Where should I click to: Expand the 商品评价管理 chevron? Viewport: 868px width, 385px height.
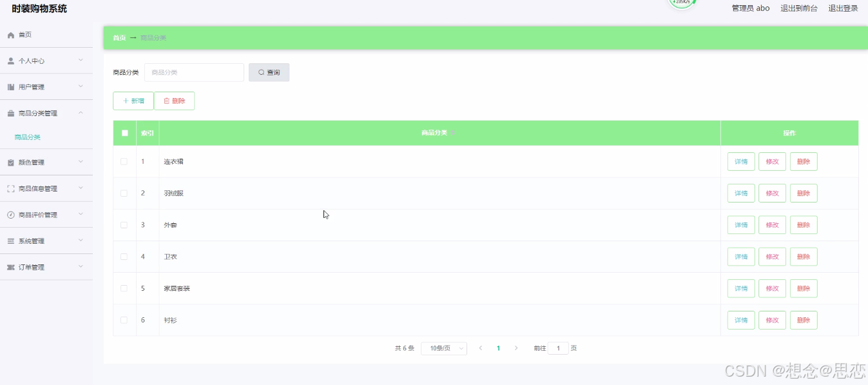81,215
